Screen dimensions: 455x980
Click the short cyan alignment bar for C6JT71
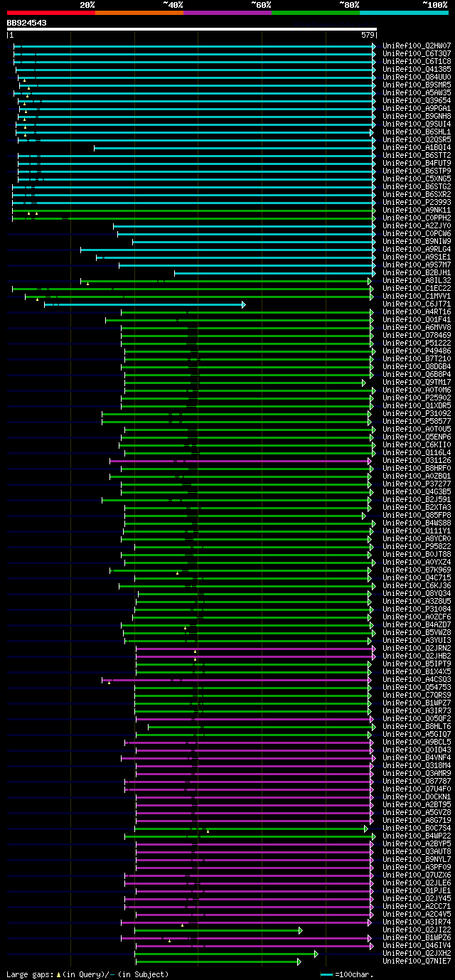145,304
